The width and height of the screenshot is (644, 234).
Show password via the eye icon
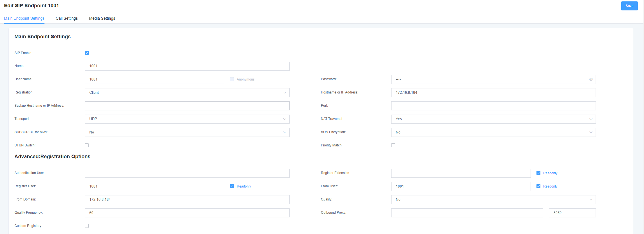coord(591,79)
